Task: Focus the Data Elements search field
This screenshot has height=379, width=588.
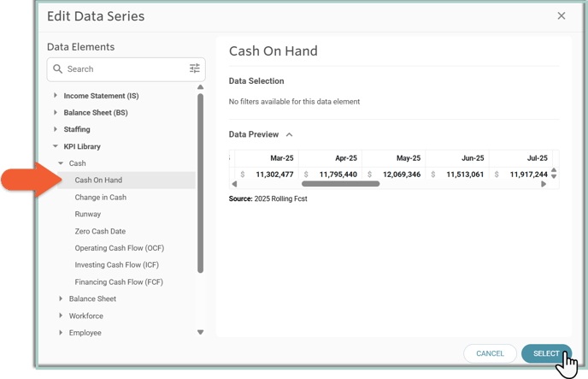Action: (x=126, y=69)
